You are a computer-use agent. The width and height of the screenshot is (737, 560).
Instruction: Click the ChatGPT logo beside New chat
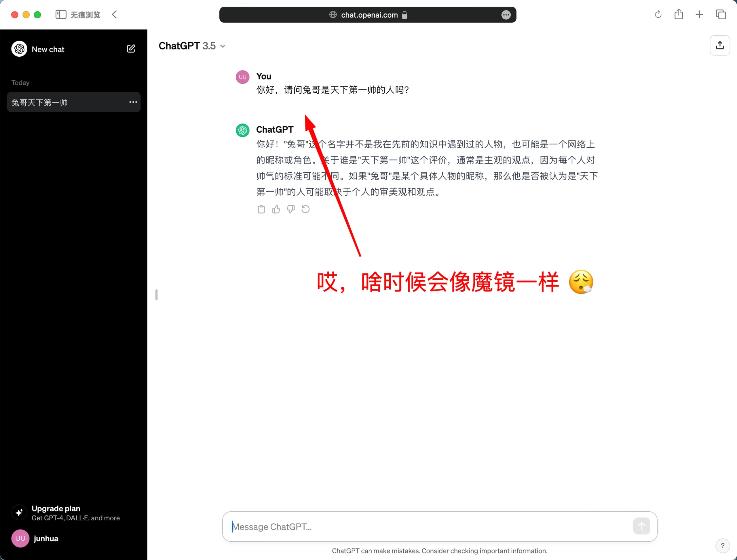pos(19,49)
